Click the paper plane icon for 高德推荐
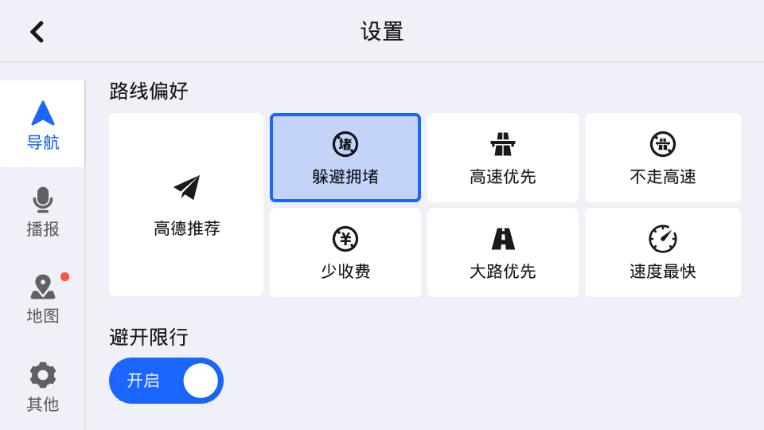 click(187, 187)
